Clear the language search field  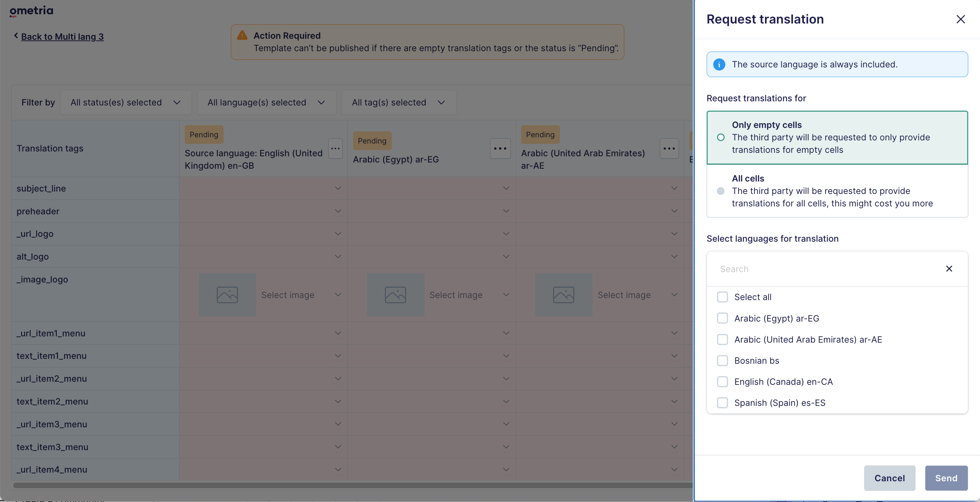click(949, 269)
